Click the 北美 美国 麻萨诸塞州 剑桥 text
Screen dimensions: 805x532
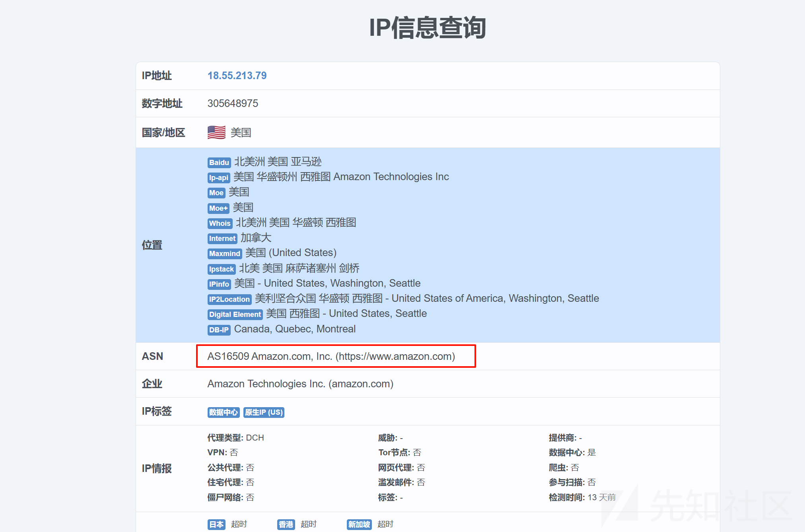(x=299, y=268)
